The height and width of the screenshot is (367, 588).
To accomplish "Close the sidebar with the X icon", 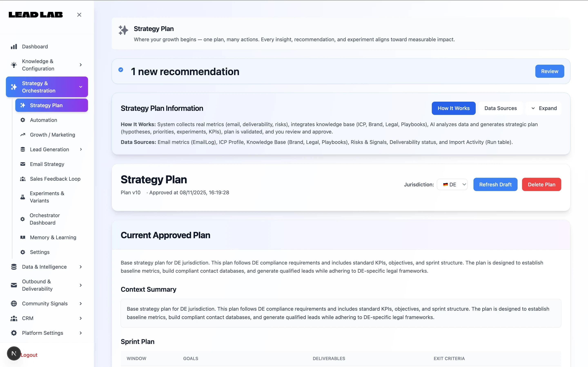I will pyautogui.click(x=79, y=15).
